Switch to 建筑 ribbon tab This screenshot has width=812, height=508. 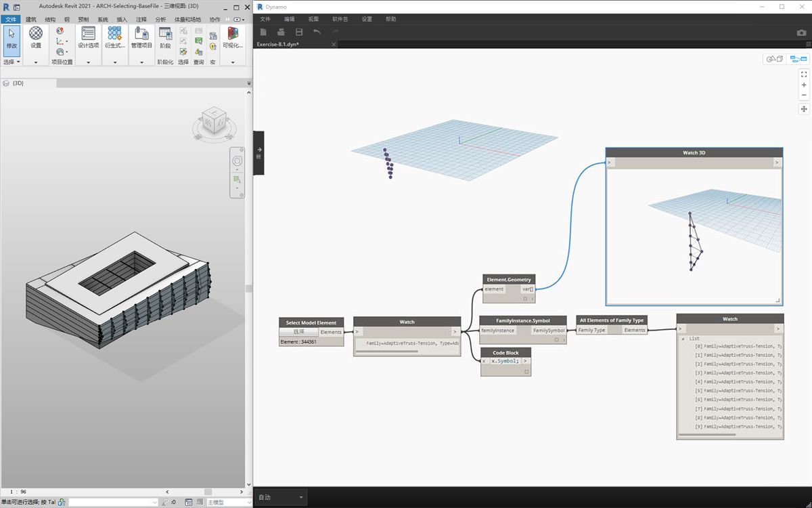[x=31, y=20]
